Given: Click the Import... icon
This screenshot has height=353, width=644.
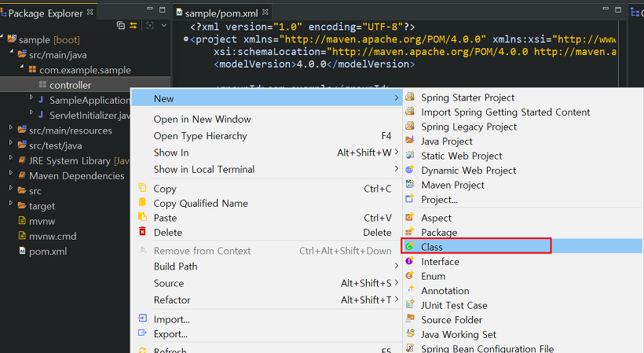Looking at the screenshot, I should tap(142, 318).
